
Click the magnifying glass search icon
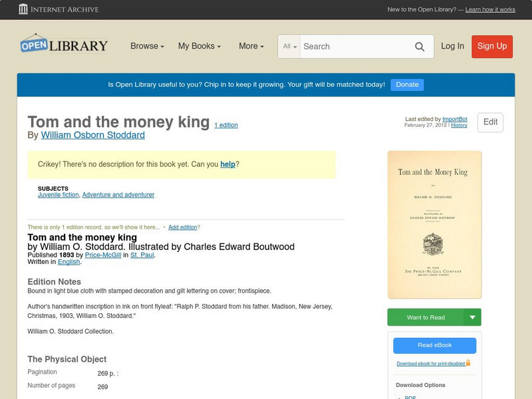click(420, 47)
